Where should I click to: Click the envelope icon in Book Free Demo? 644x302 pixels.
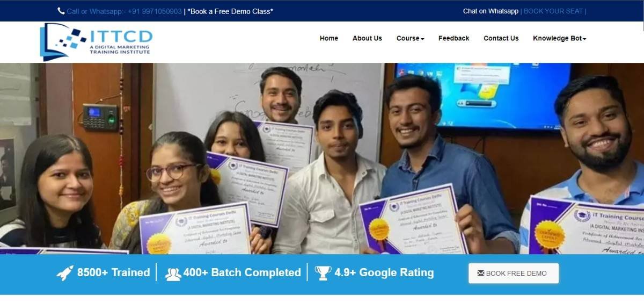coord(480,273)
